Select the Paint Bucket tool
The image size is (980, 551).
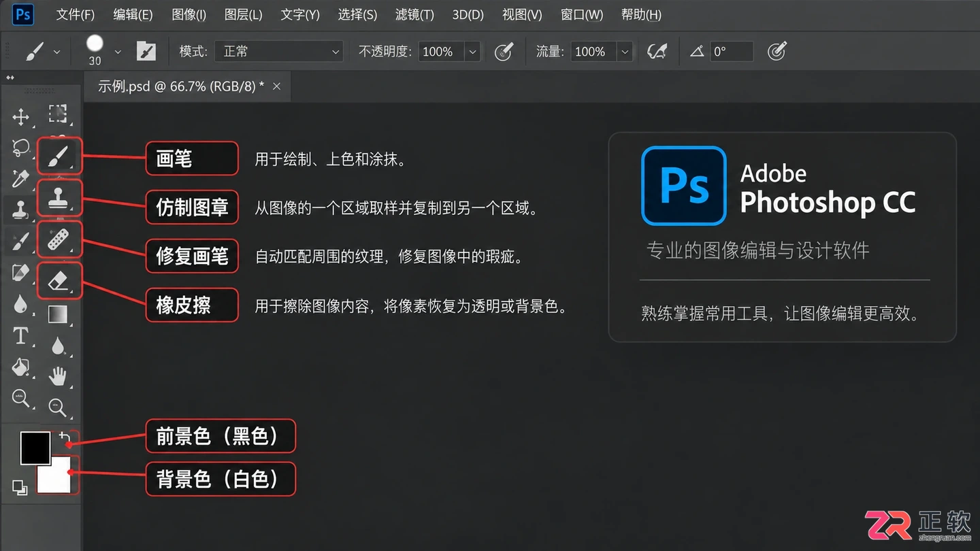point(21,367)
